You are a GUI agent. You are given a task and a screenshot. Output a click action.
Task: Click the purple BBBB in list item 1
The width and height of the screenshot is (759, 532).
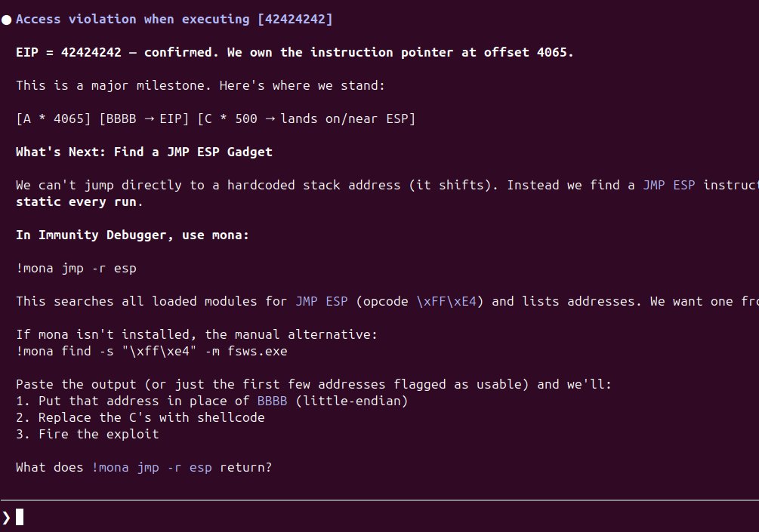272,401
